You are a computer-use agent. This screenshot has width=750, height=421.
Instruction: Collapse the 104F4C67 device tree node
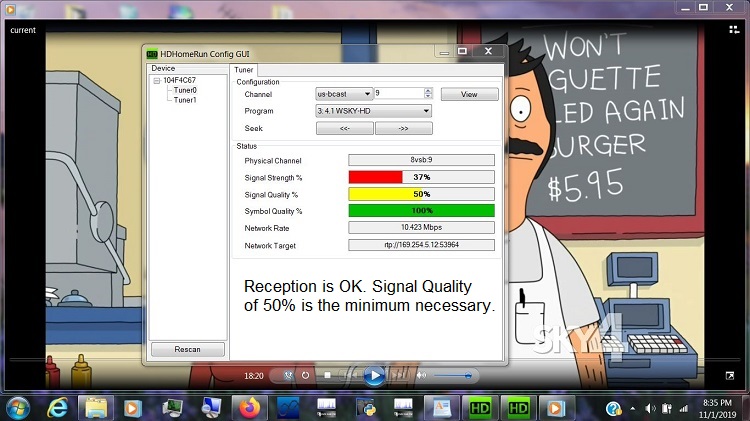click(x=156, y=80)
